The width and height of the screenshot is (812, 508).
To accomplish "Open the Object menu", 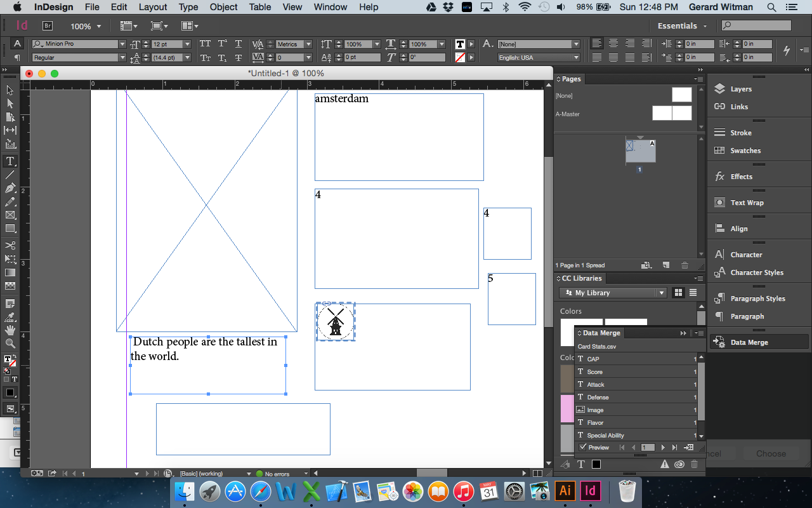I will 223,7.
